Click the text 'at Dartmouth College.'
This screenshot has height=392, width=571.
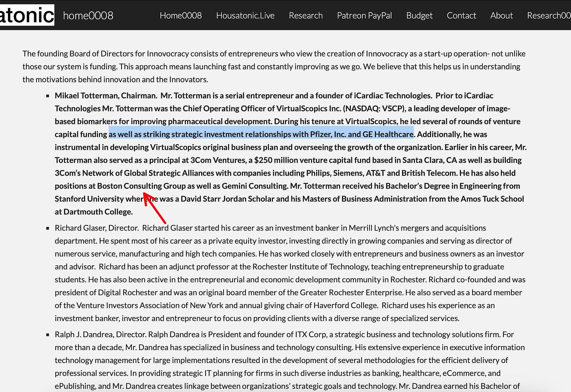[x=94, y=212]
